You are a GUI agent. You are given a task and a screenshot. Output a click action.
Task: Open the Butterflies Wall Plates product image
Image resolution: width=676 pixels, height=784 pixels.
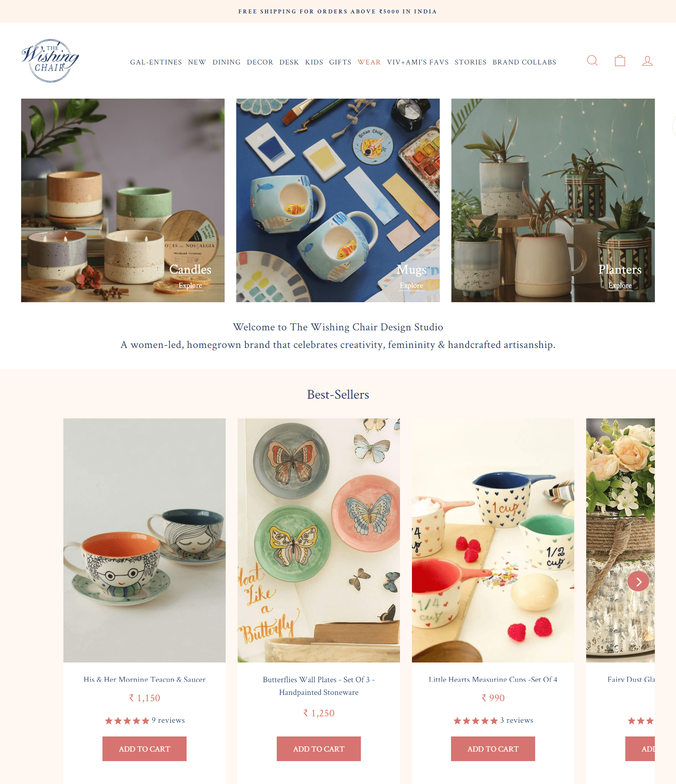coord(319,540)
